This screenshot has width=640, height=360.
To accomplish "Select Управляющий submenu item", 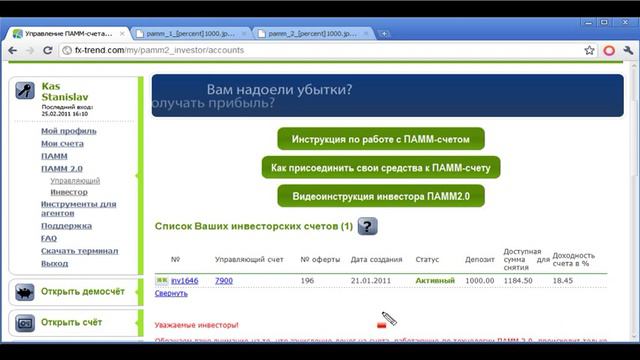I will pyautogui.click(x=75, y=180).
